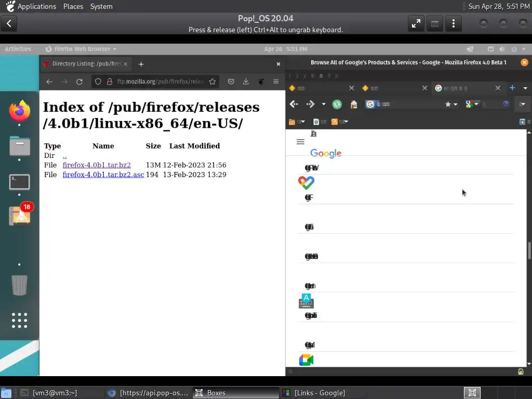This screenshot has height=399, width=532.
Task: Close the Google tab in Firefox 4
Action: 498,88
